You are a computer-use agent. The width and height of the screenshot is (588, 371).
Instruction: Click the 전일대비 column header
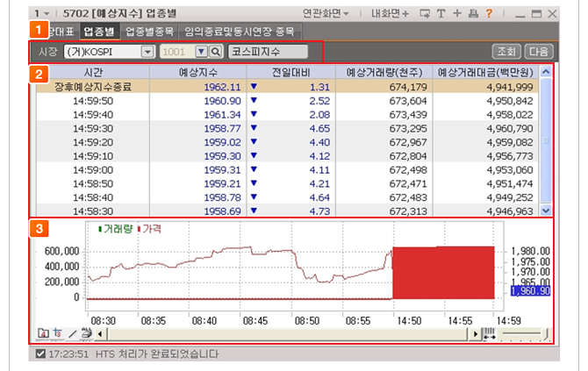pos(291,72)
